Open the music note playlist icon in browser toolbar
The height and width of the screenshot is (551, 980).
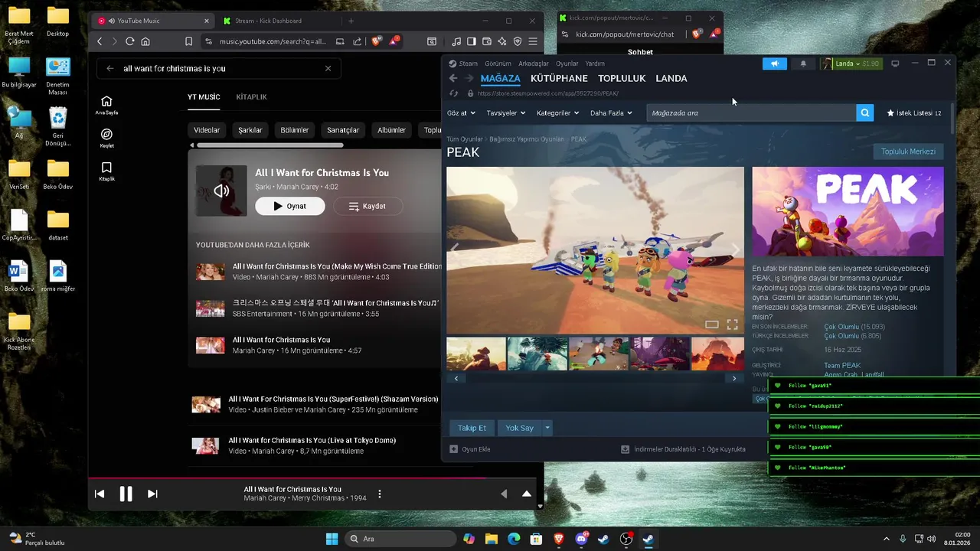click(x=456, y=41)
